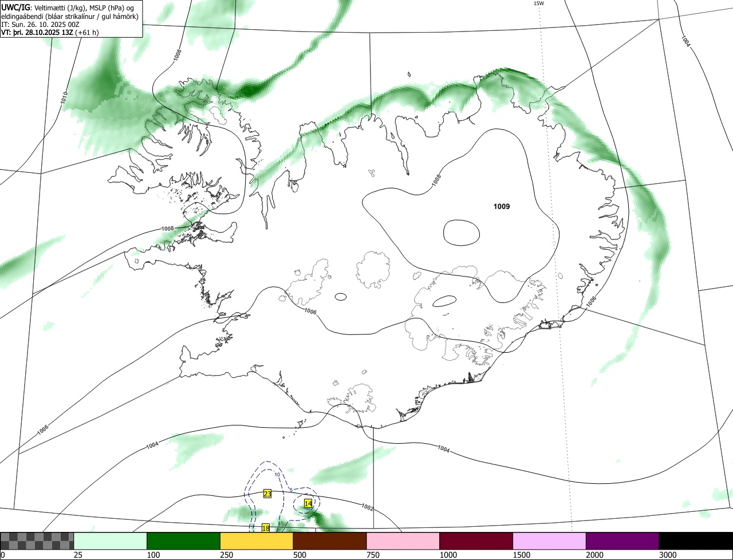Click the legend value 100
This screenshot has width=733, height=560.
[x=152, y=555]
